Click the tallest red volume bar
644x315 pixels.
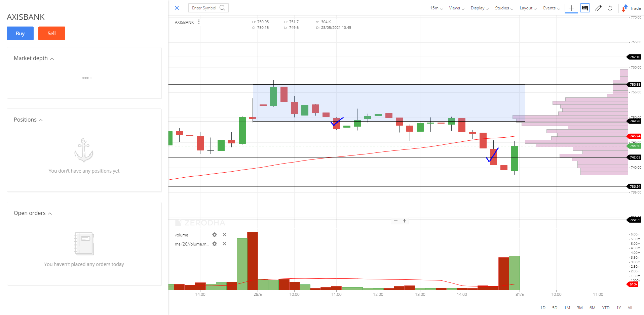click(253, 261)
